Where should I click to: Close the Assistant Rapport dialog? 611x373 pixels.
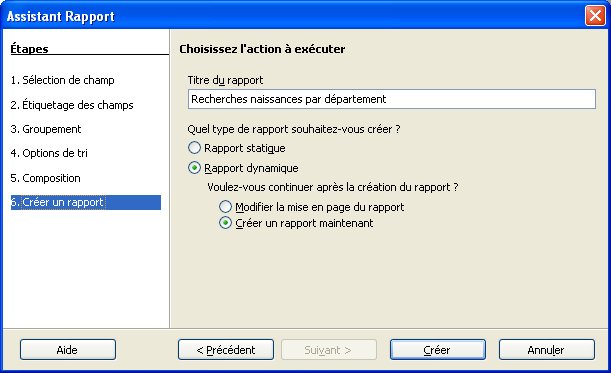coord(595,16)
